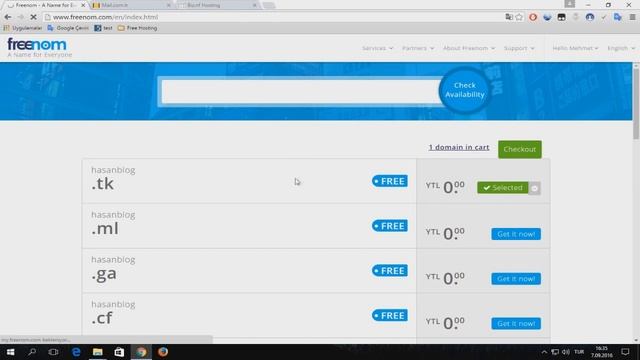Open the notification center icon
This screenshot has width=640, height=360.
tap(625, 352)
